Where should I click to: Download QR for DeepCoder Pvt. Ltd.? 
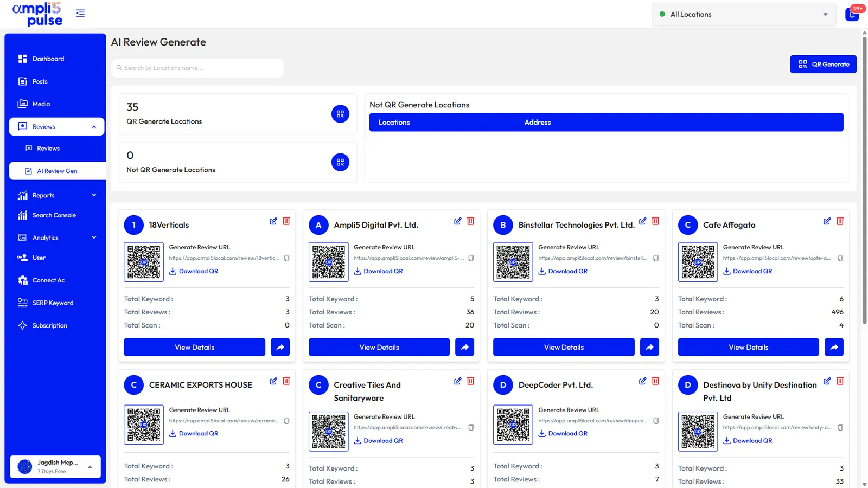click(x=563, y=433)
